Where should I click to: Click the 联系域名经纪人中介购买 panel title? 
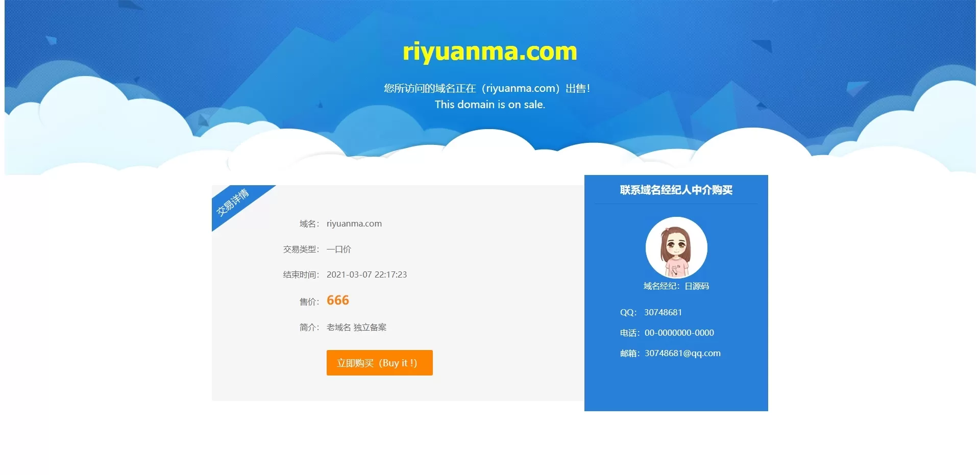point(676,190)
